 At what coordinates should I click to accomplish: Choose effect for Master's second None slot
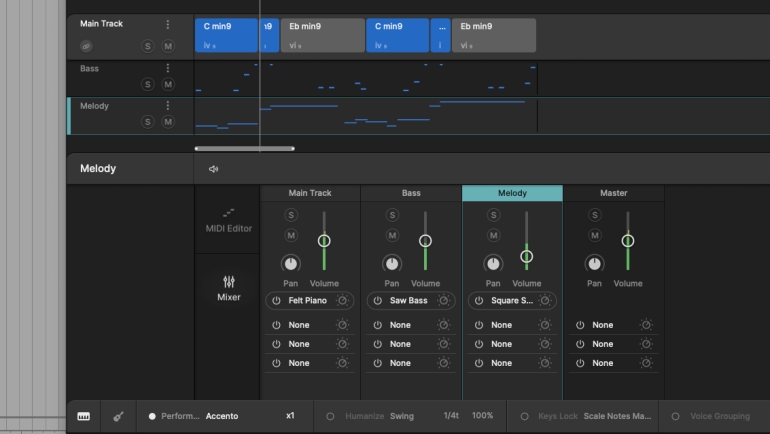tap(603, 344)
